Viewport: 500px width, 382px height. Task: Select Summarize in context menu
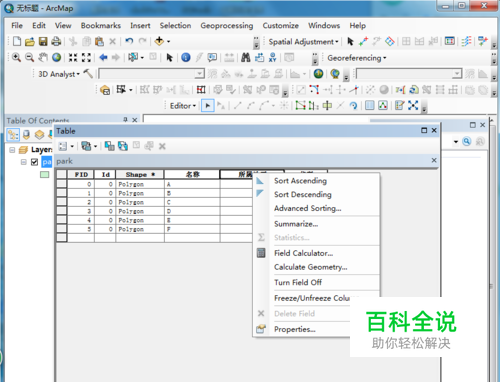[296, 224]
